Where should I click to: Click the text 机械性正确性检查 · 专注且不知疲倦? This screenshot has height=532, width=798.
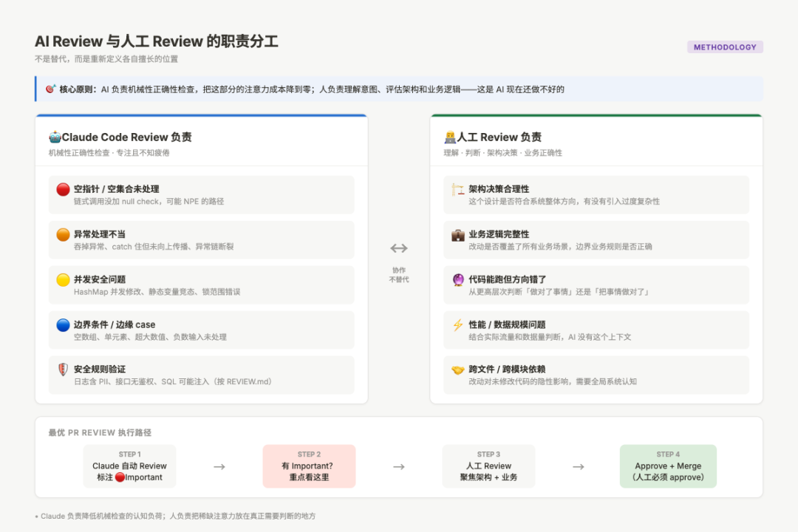click(109, 153)
